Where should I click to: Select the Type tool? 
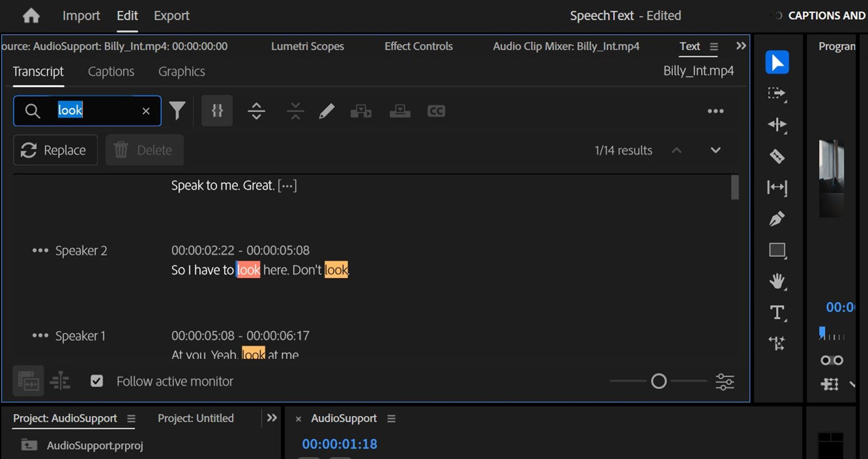click(777, 313)
